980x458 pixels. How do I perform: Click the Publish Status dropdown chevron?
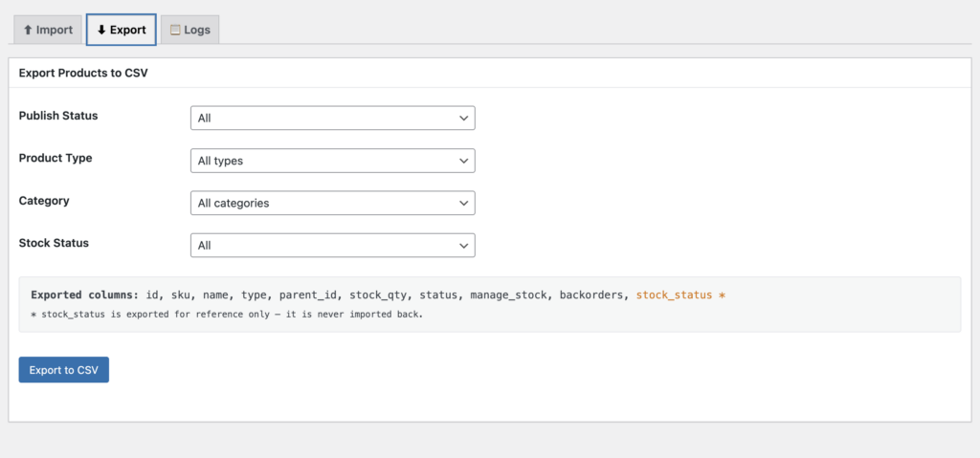(x=463, y=118)
